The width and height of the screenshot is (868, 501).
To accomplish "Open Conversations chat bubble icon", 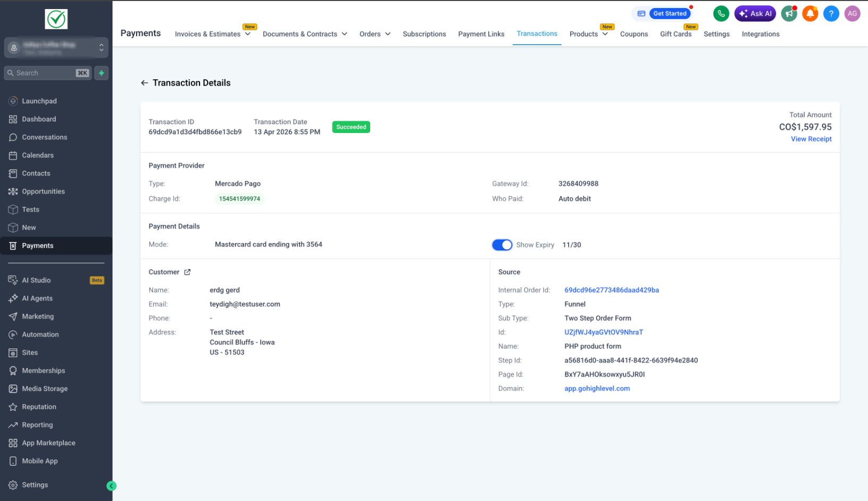I will 13,137.
